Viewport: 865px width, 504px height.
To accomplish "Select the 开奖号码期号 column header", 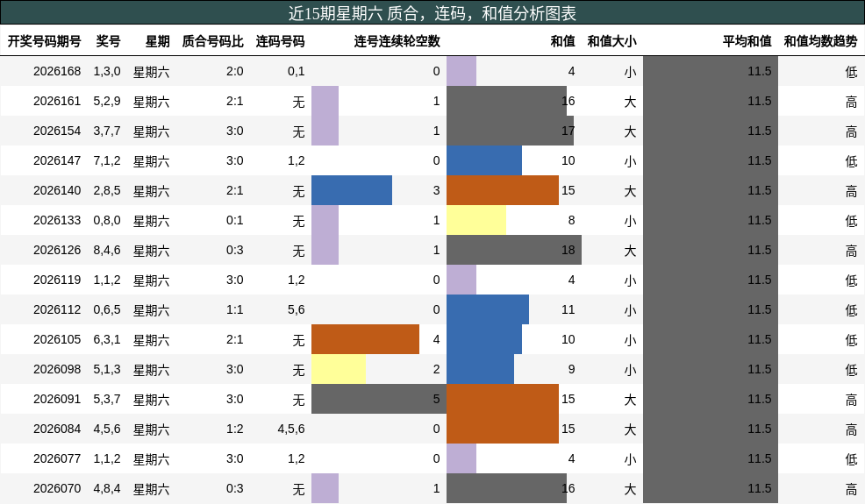I will coord(44,41).
